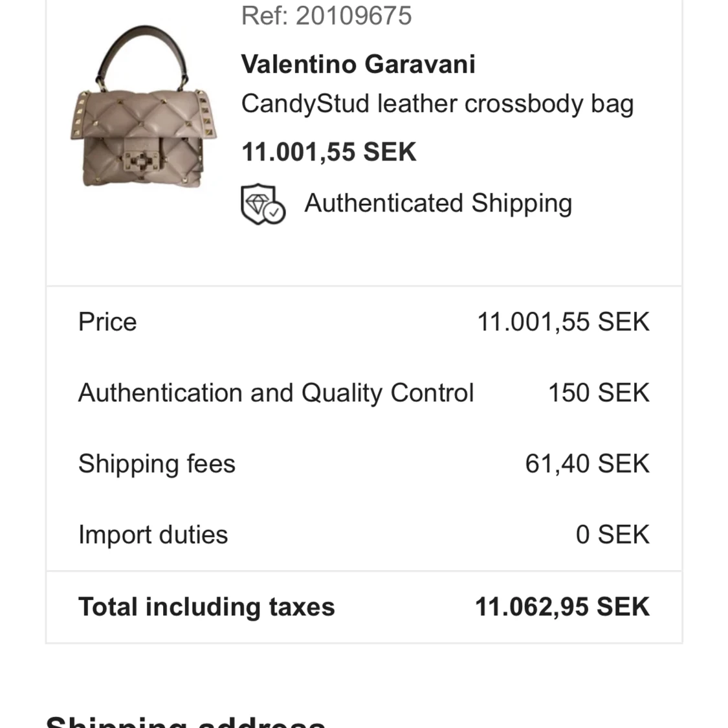Screen dimensions: 728x728
Task: Click Authentication and Quality Control label
Action: [x=276, y=393]
